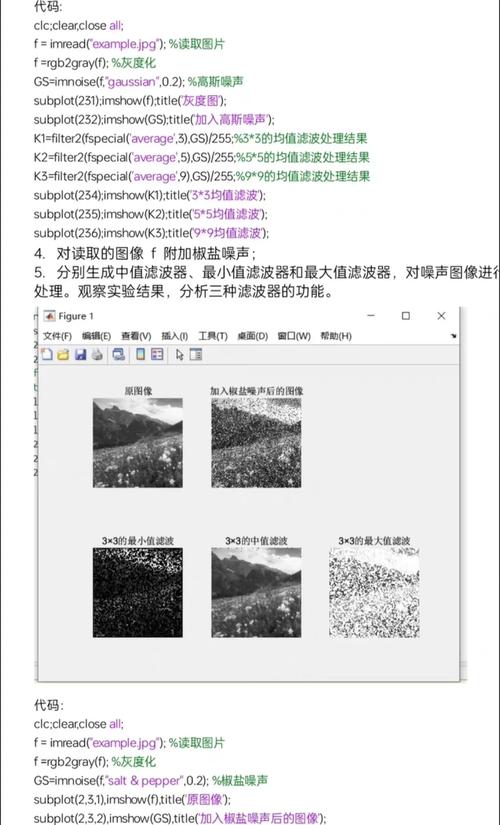This screenshot has width=500, height=825.
Task: Click the Save Figure floppy icon
Action: coord(81,355)
